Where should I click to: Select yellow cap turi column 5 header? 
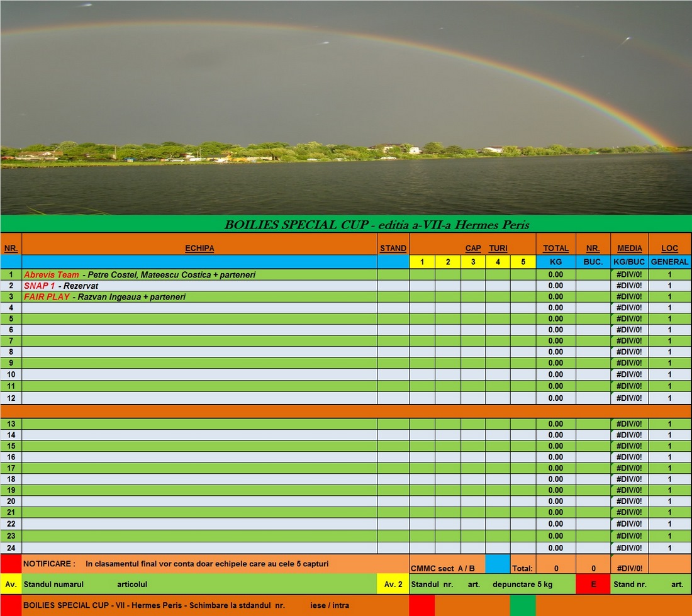[523, 262]
